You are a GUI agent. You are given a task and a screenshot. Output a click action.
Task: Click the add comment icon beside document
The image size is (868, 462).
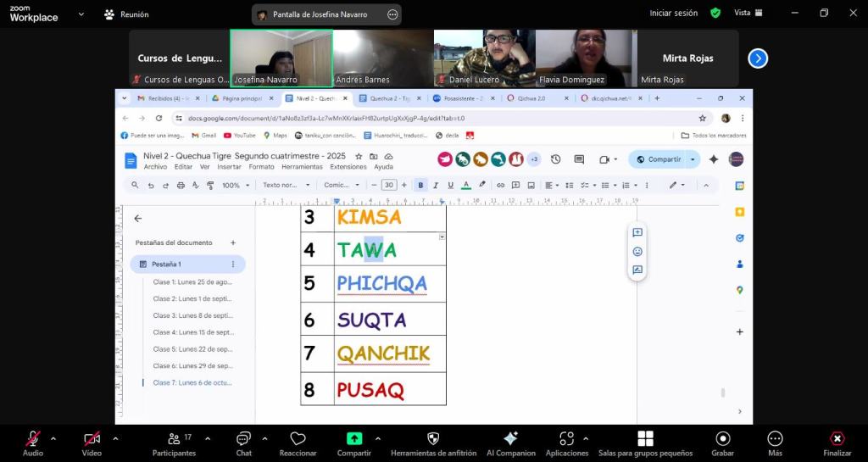tap(637, 232)
